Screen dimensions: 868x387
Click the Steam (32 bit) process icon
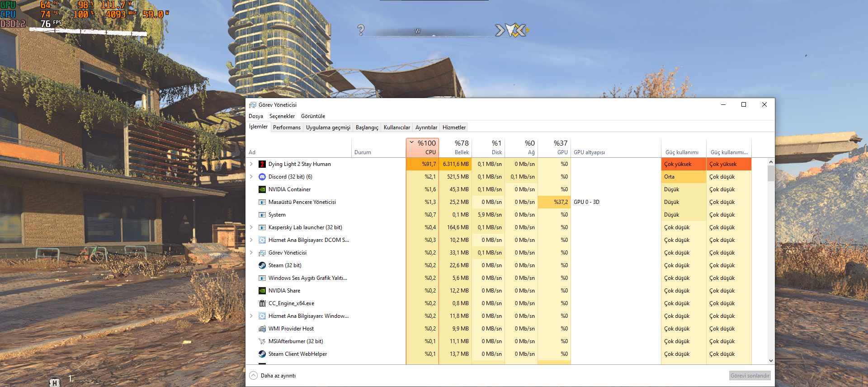(x=262, y=265)
